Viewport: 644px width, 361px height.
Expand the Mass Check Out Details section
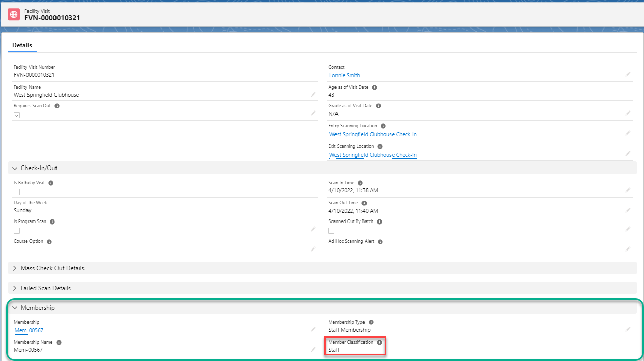15,268
